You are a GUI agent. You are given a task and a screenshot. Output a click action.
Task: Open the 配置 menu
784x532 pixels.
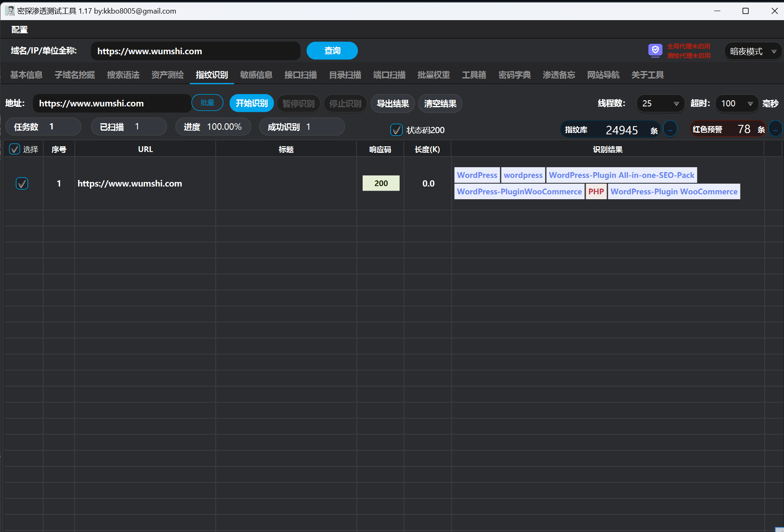tap(19, 30)
